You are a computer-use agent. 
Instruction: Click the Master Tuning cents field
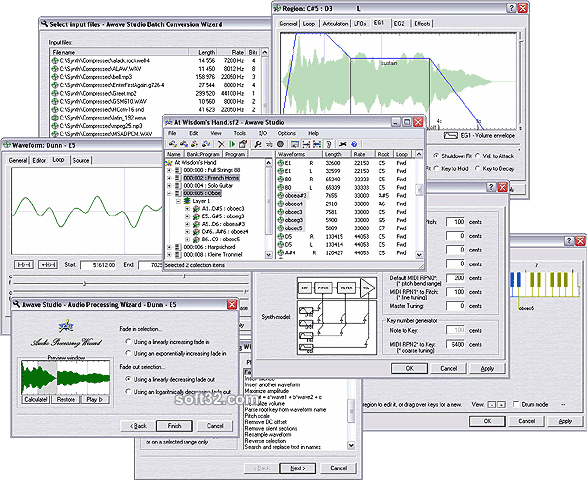[x=455, y=306]
